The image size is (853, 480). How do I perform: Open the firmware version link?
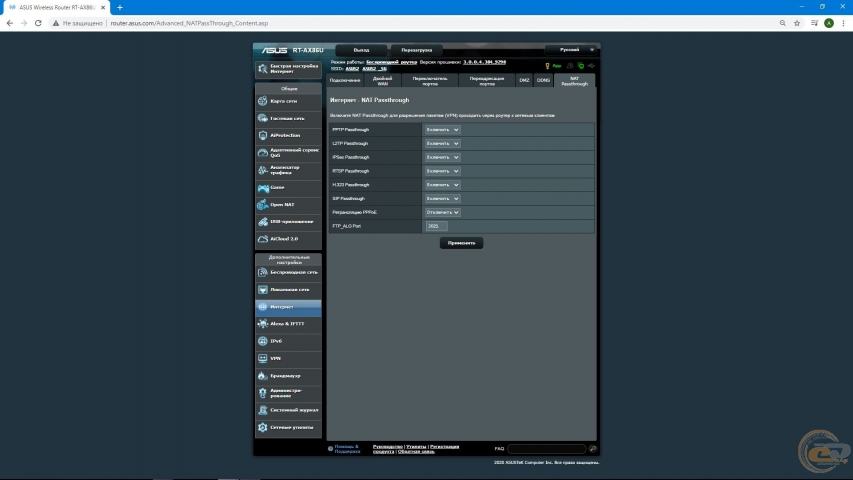click(484, 62)
